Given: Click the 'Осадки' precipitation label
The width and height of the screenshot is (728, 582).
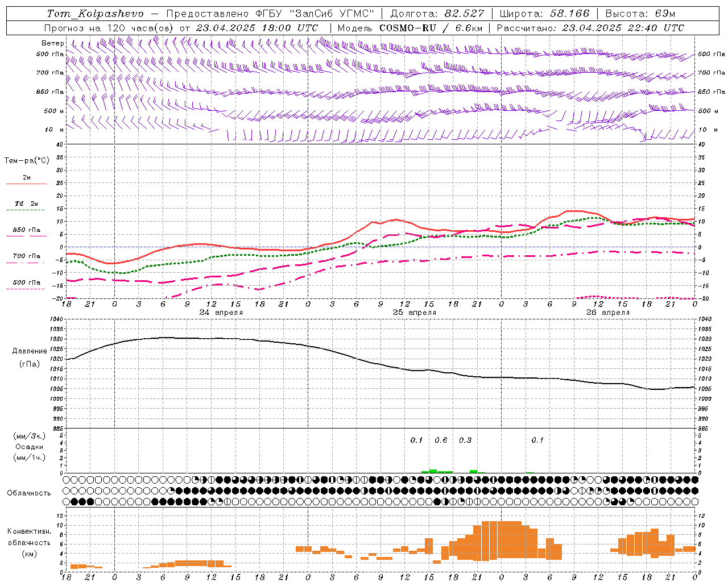Looking at the screenshot, I should pyautogui.click(x=30, y=447).
